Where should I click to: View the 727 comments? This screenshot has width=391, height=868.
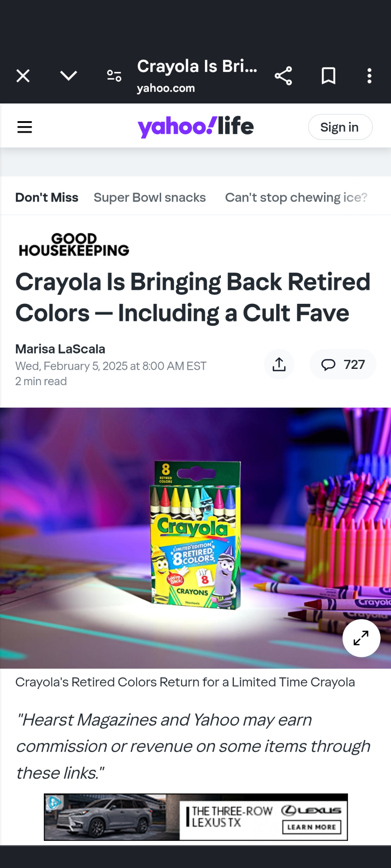coord(343,364)
